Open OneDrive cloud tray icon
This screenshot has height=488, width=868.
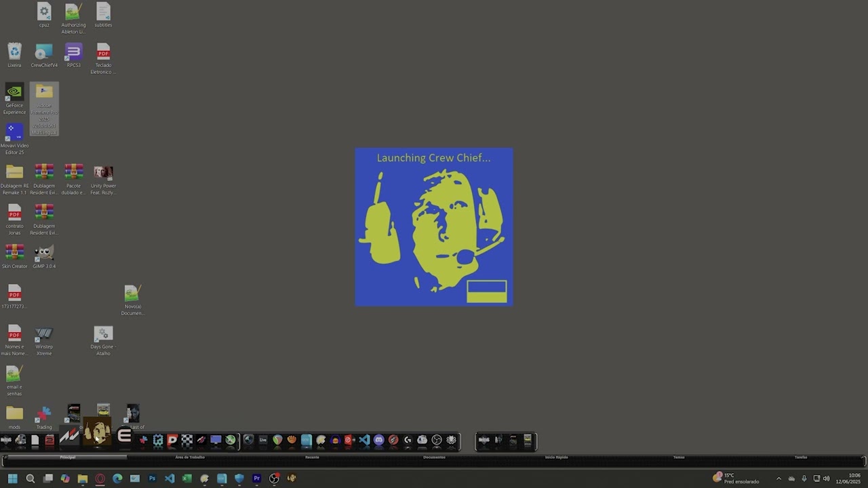click(x=791, y=479)
